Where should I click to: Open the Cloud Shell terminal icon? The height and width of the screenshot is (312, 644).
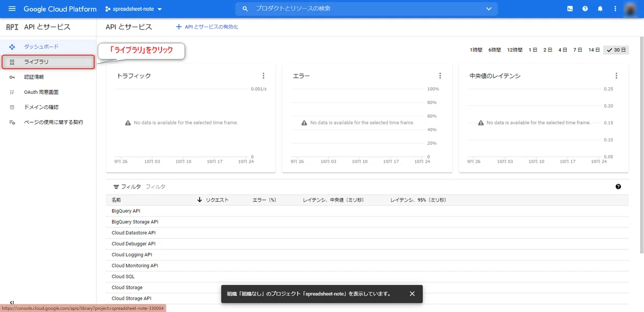coord(570,9)
